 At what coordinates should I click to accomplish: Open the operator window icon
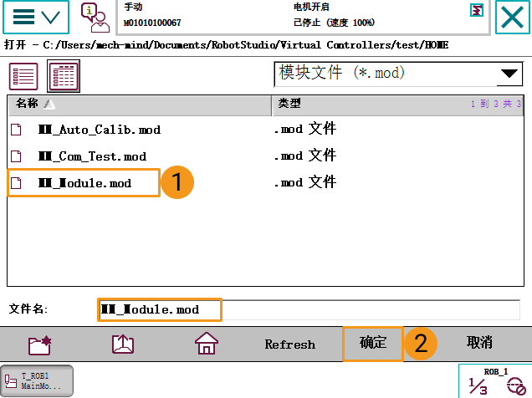95,18
